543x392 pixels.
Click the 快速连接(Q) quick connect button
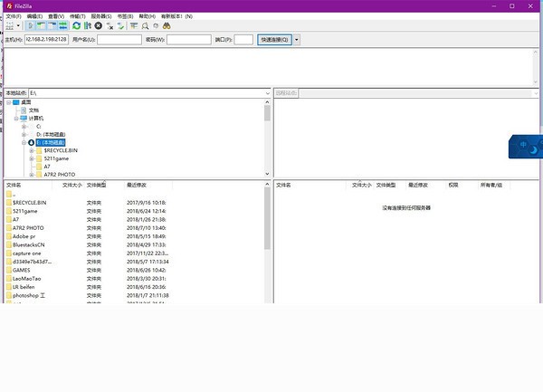(x=274, y=40)
